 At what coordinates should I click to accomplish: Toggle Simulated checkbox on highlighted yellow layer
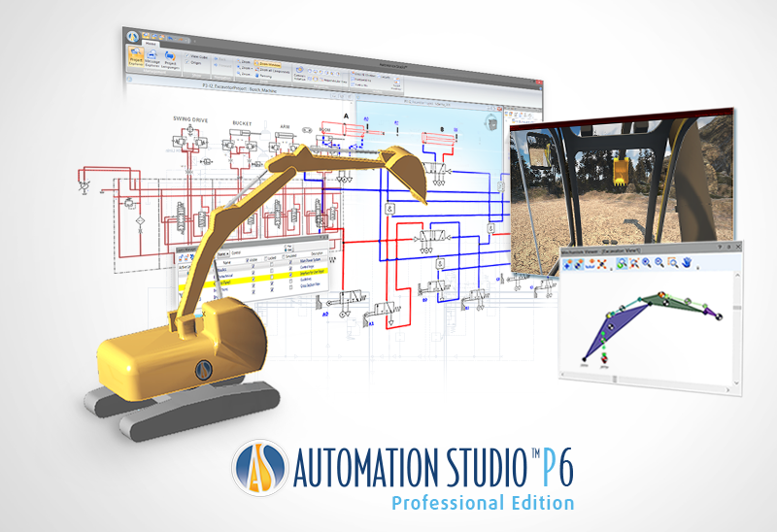tap(290, 275)
